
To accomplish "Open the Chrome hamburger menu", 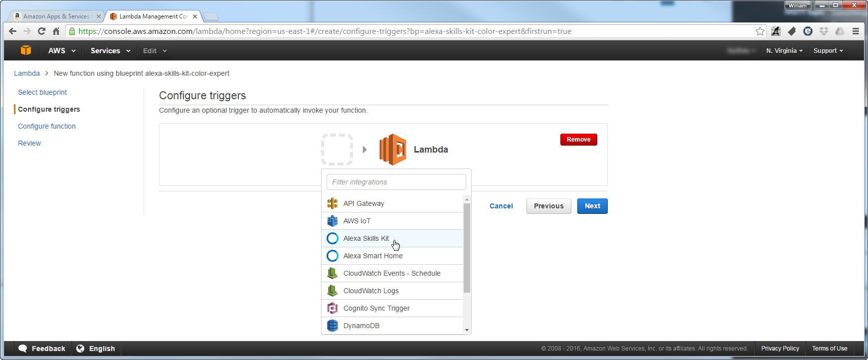I will pyautogui.click(x=856, y=31).
